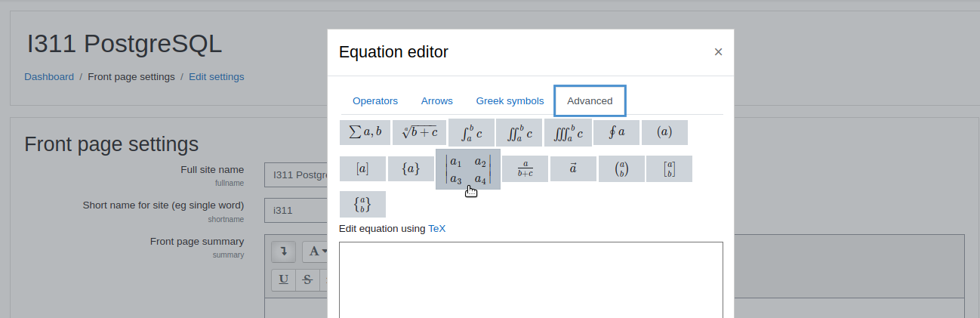Click the Front page summary label

click(197, 242)
